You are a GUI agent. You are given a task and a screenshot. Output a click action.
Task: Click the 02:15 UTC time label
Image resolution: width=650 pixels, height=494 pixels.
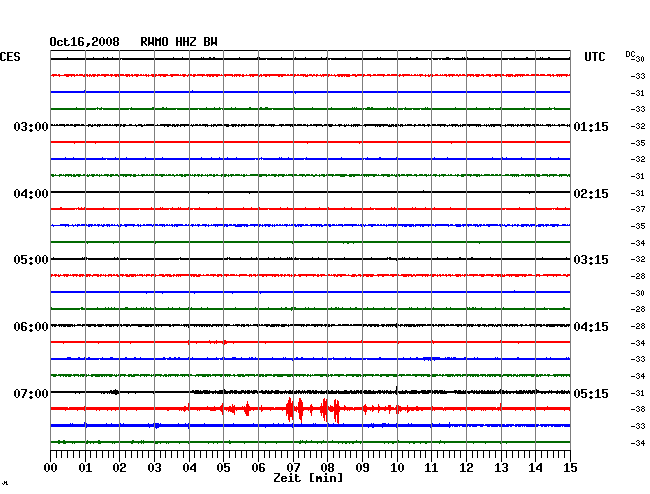coord(591,194)
